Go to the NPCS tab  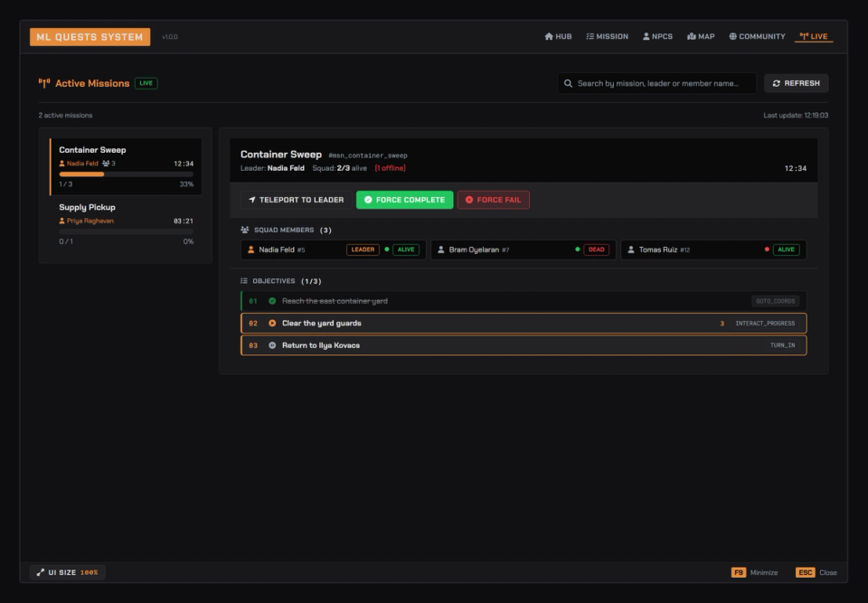point(657,36)
